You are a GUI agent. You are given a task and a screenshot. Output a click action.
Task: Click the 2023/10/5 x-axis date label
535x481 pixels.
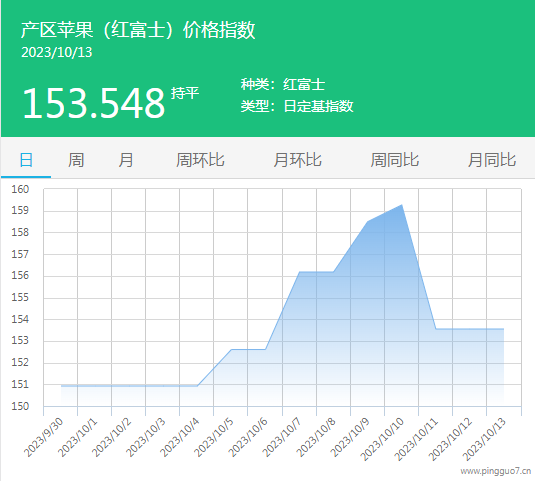tap(214, 437)
